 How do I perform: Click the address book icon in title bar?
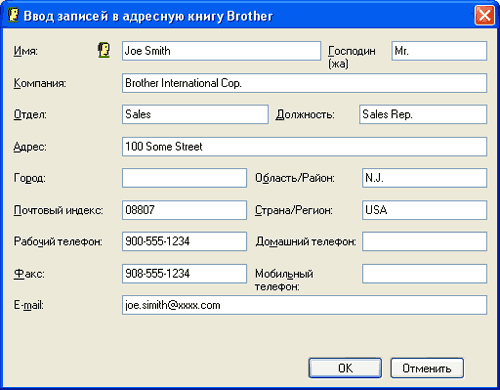coord(13,15)
